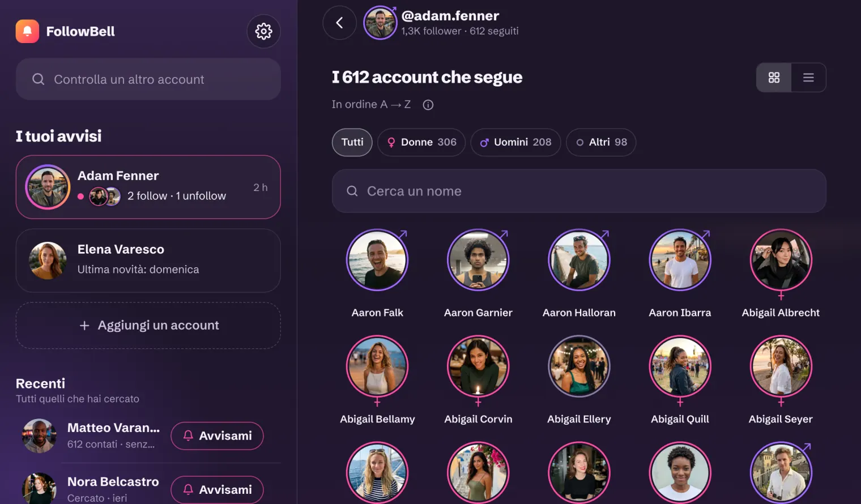Focus 'Controlla un altro account' search field
861x504 pixels.
point(148,79)
